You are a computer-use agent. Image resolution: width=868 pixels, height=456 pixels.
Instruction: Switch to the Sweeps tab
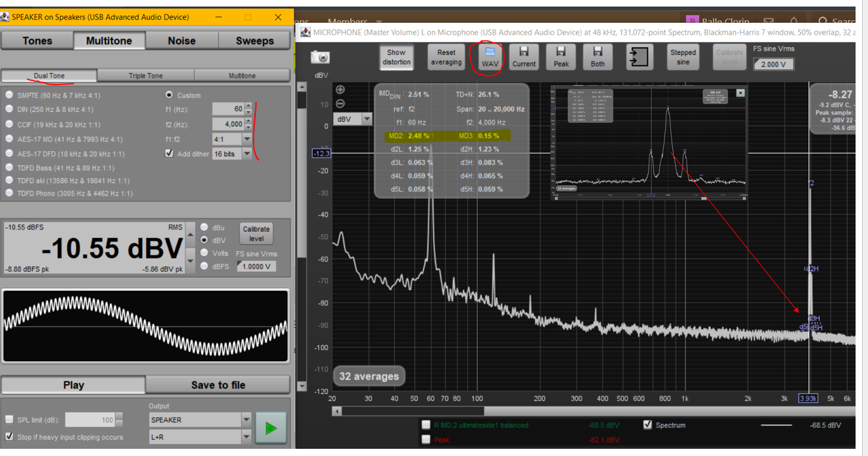[255, 41]
